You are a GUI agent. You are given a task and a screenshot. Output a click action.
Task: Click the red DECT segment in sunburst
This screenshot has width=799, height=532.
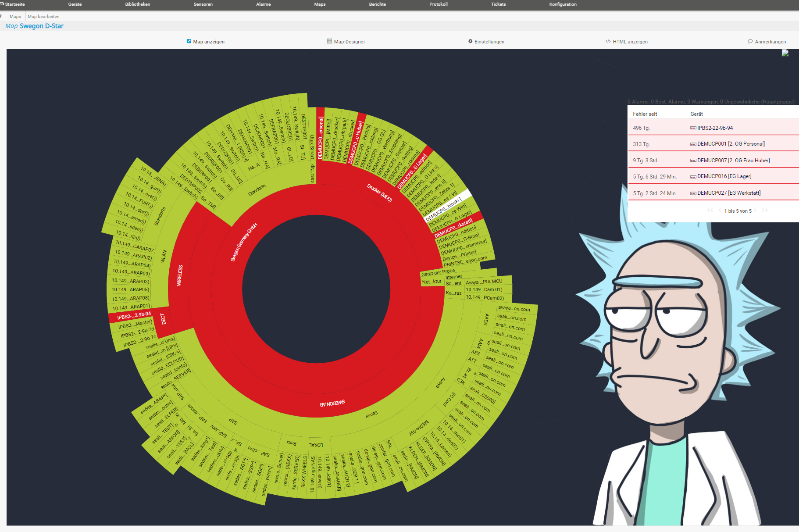point(163,319)
